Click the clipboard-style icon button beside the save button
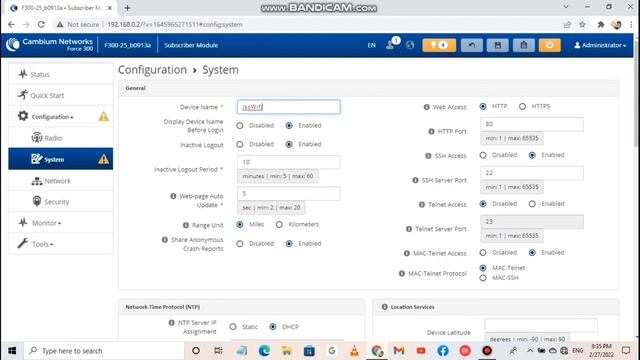640x360 pixels. click(x=524, y=45)
